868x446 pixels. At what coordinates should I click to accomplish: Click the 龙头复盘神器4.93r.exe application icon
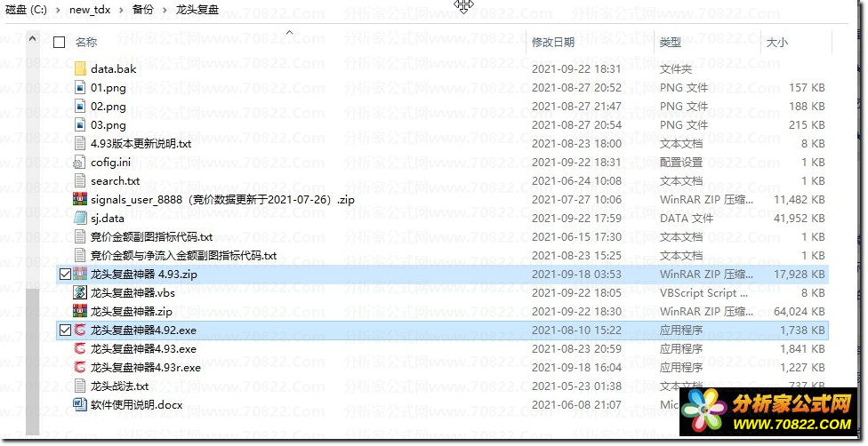click(x=80, y=368)
